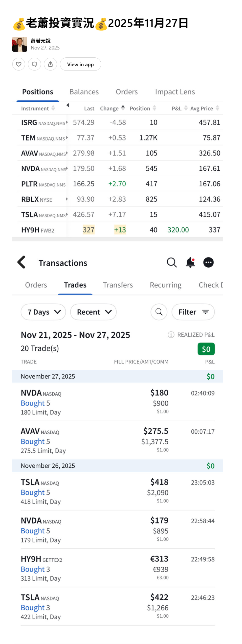The width and height of the screenshot is (242, 644).
Task: Switch to the Transfers tab
Action: pos(118,285)
